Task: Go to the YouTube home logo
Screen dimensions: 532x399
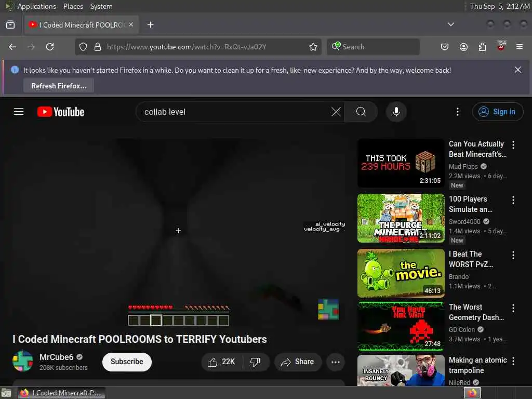Action: tap(61, 112)
